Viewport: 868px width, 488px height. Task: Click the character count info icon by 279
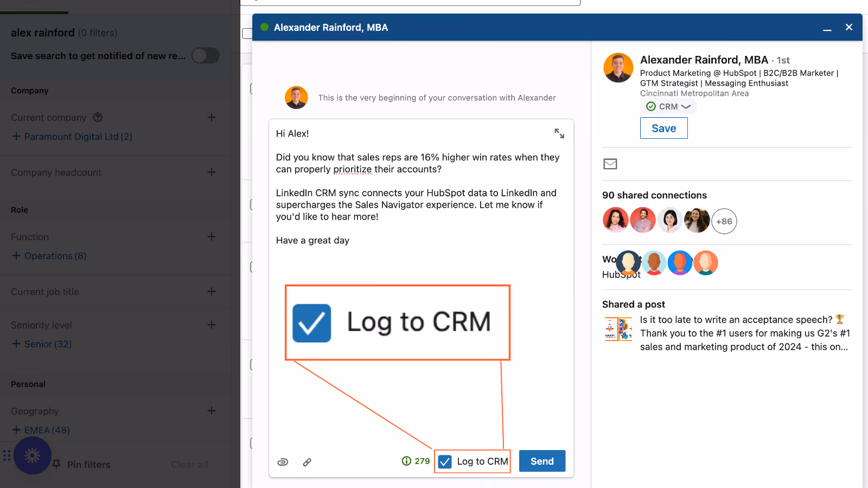point(406,461)
